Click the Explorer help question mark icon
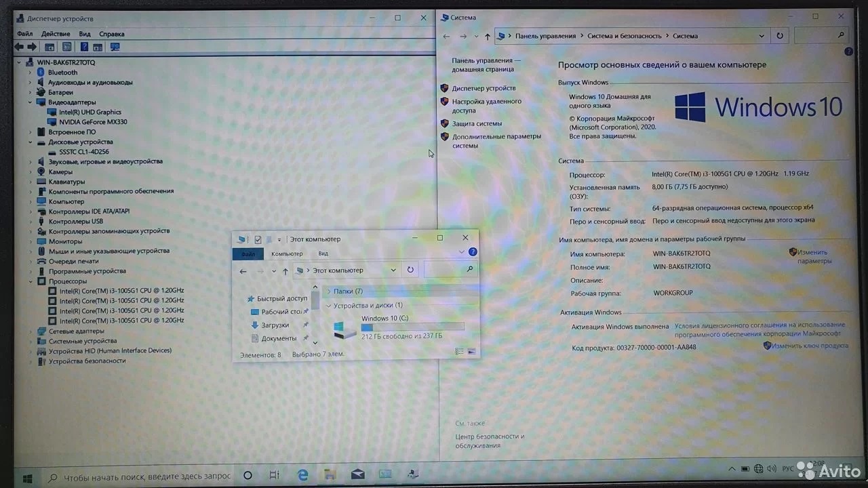This screenshot has height=488, width=868. (473, 252)
